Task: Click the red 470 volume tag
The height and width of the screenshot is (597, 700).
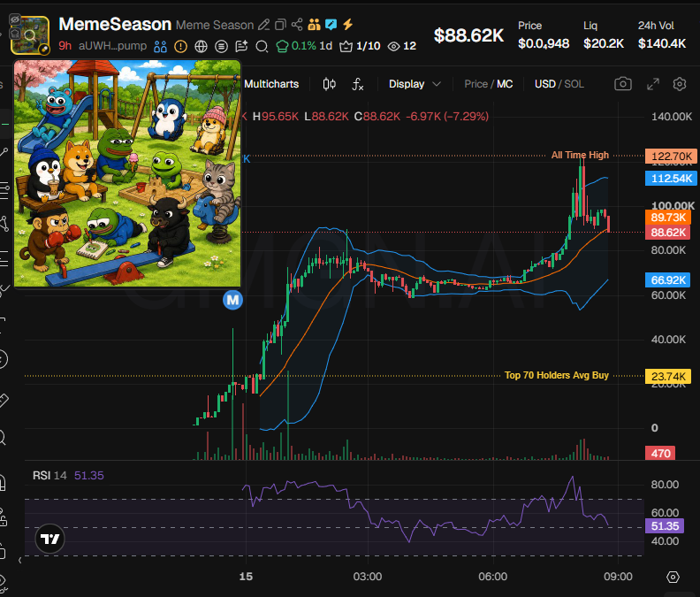Action: (660, 454)
